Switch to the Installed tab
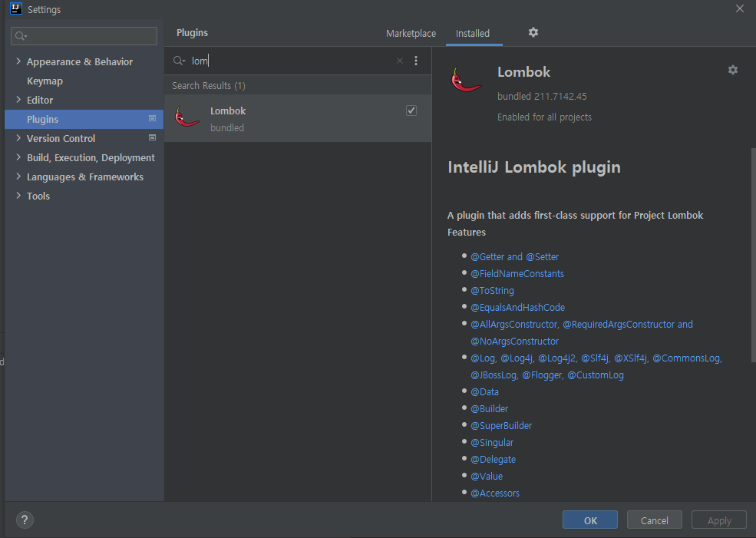 [473, 33]
